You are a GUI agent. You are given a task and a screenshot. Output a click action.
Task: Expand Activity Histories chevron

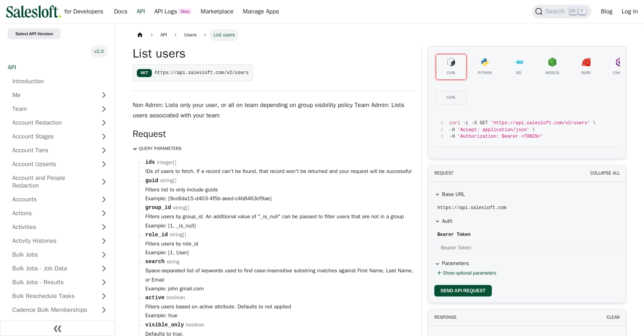coord(104,241)
